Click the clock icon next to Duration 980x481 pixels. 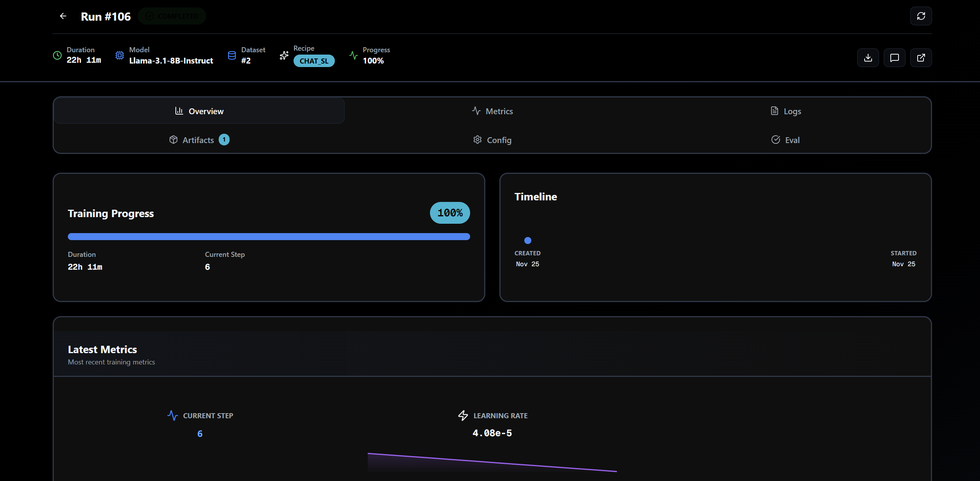point(57,55)
